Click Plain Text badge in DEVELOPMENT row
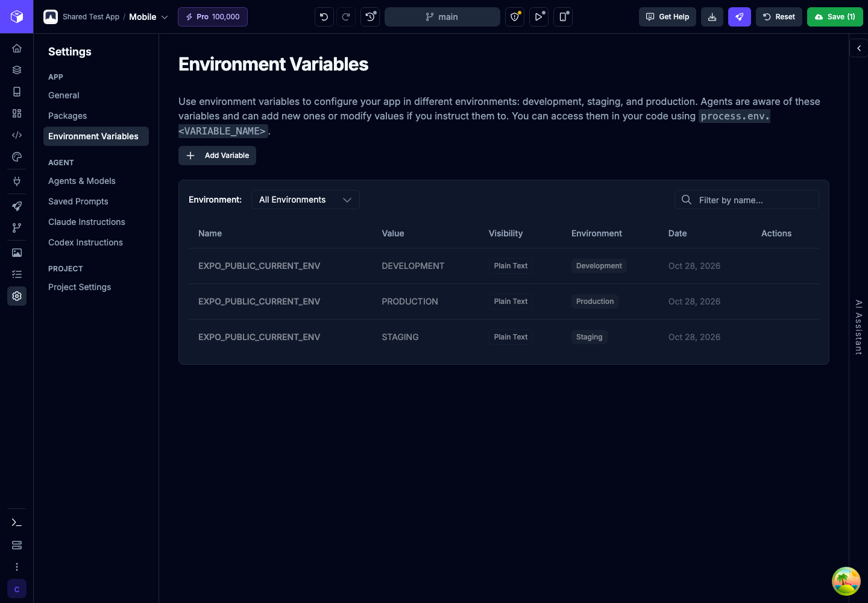Image resolution: width=868 pixels, height=603 pixels. (x=511, y=266)
